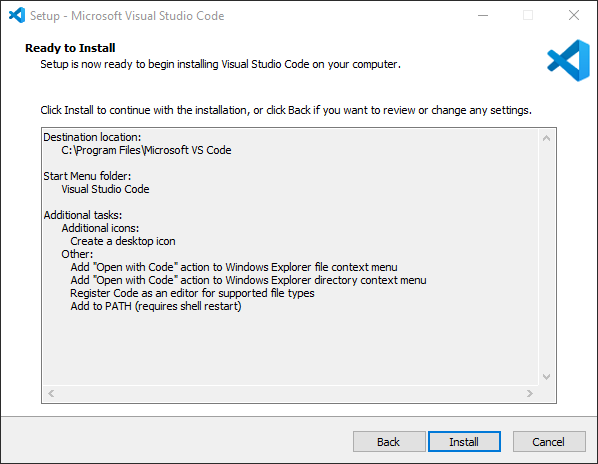Click the vertical scrollbar track in summary
Image resolution: width=598 pixels, height=464 pixels.
[546, 258]
